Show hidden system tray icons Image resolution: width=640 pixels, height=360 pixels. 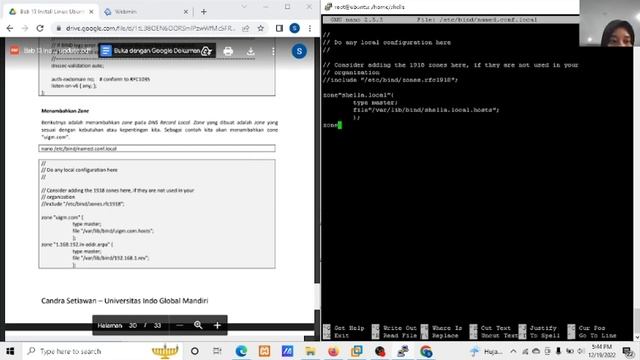pyautogui.click(x=513, y=351)
